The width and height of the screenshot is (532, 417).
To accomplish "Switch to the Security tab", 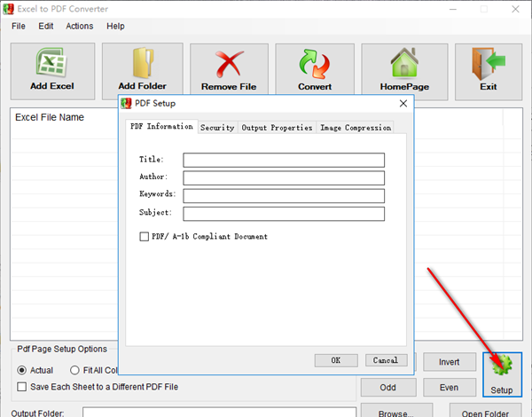I will (x=217, y=128).
